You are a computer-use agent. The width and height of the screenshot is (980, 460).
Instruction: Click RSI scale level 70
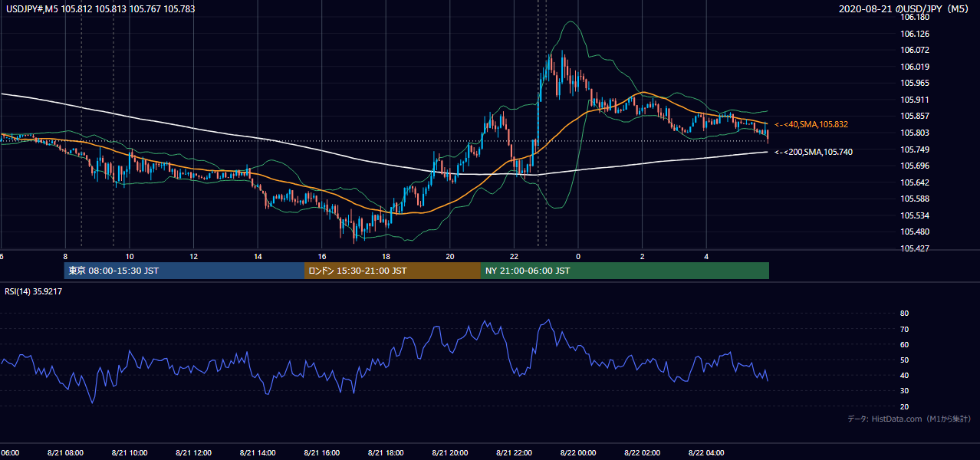coord(904,329)
